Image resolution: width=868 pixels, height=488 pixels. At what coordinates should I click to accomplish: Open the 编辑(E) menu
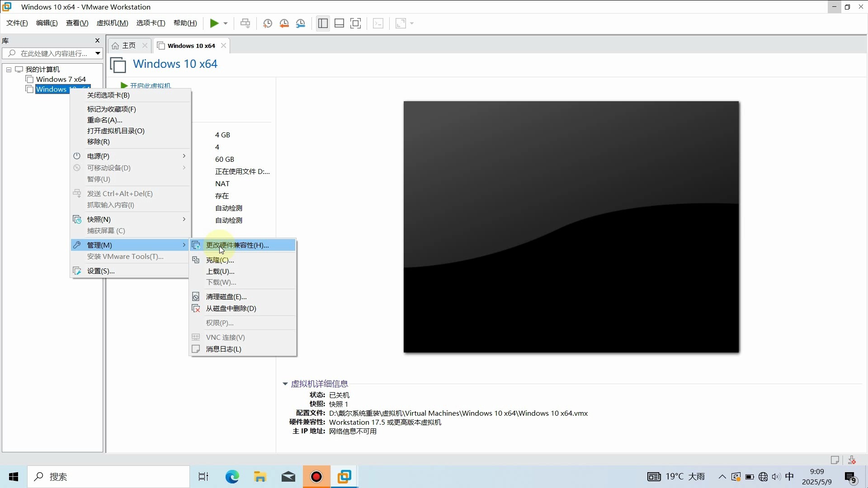click(47, 23)
